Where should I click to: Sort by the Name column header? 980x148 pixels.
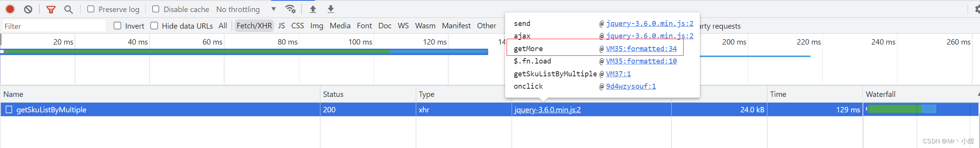[160, 94]
